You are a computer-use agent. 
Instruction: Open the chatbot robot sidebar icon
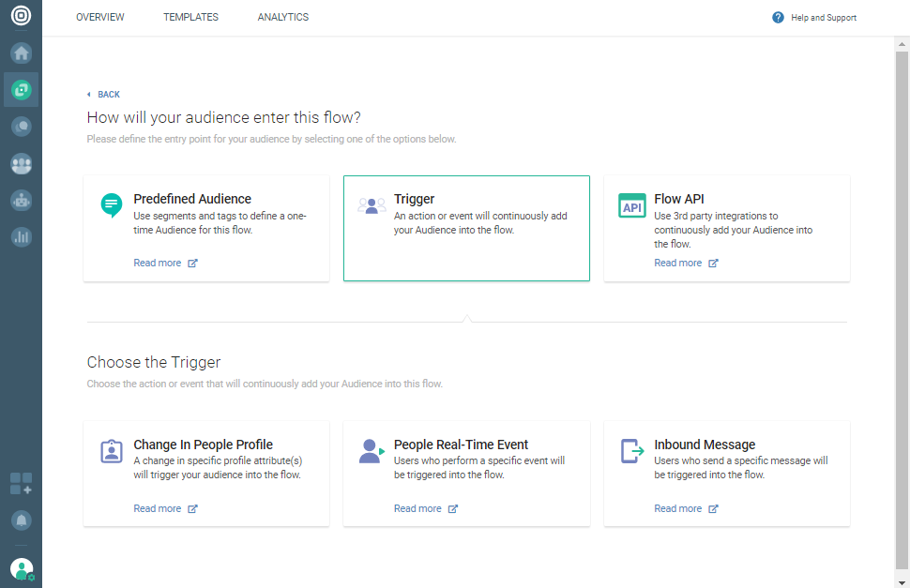pyautogui.click(x=21, y=200)
